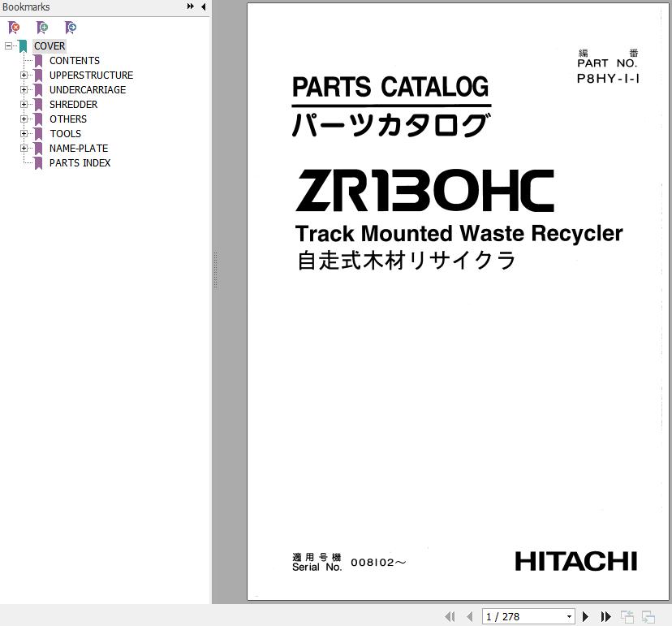The width and height of the screenshot is (672, 626).
Task: Click the Bookmarks panel title
Action: pyautogui.click(x=26, y=6)
